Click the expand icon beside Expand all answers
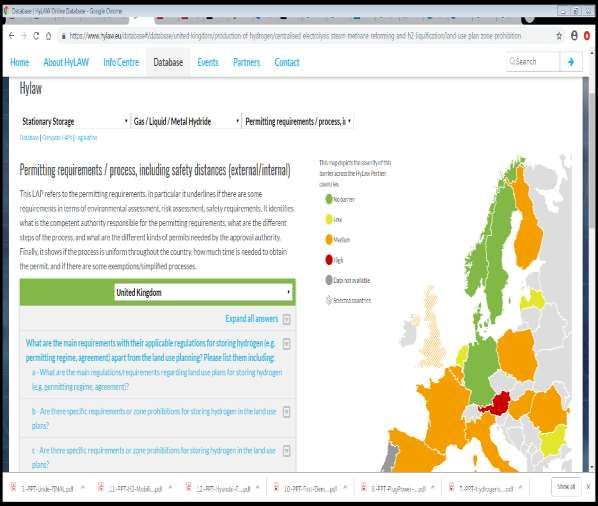Viewport: 598px width, 506px height. [287, 319]
